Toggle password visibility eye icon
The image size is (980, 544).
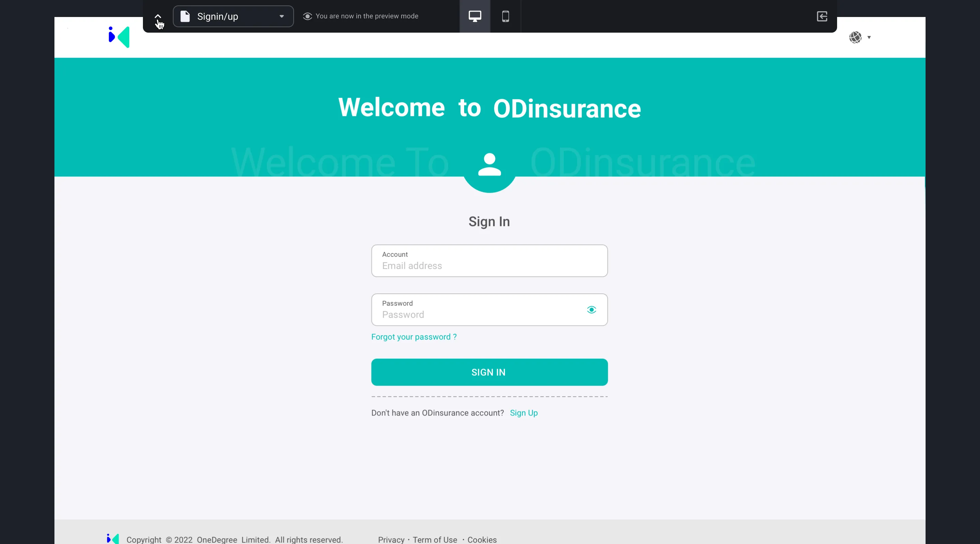point(591,310)
